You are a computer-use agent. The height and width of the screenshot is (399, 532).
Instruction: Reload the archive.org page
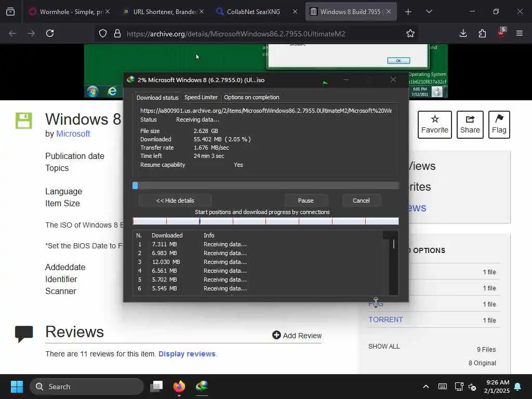point(50,33)
